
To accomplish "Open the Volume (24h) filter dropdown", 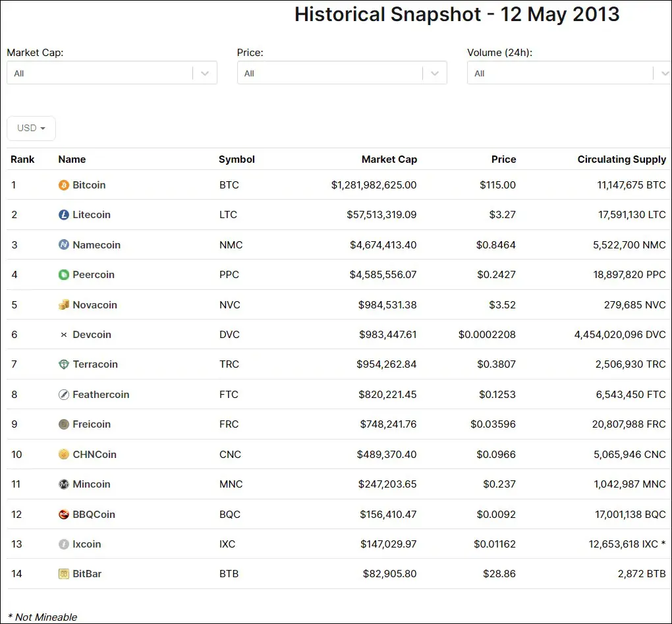I will coord(569,73).
